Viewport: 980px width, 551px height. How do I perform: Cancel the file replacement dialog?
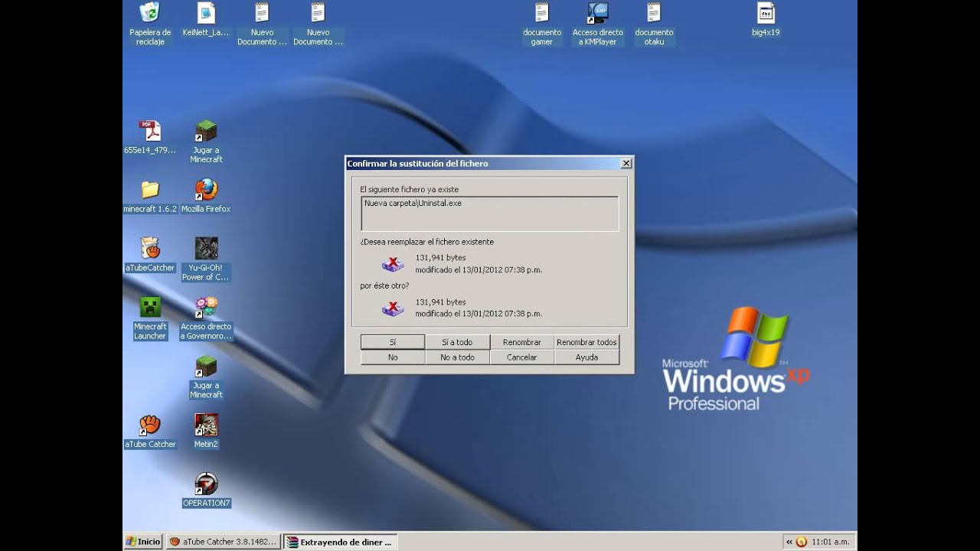coord(522,357)
